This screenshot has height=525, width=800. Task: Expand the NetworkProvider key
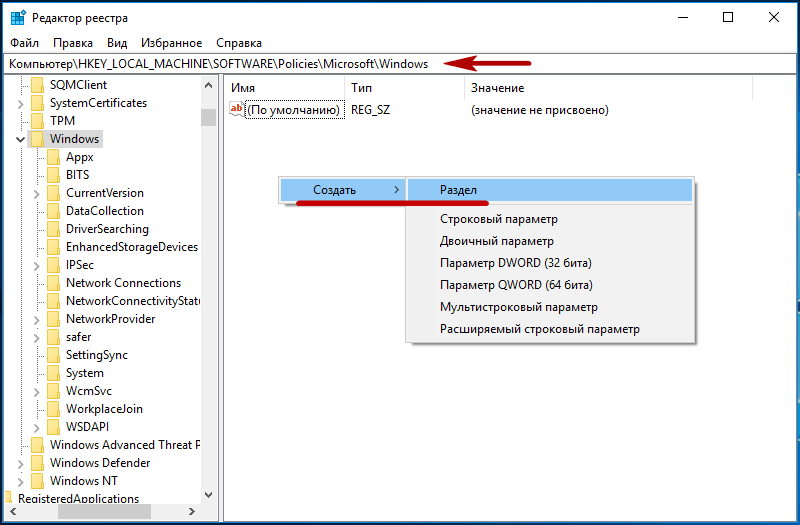click(37, 320)
